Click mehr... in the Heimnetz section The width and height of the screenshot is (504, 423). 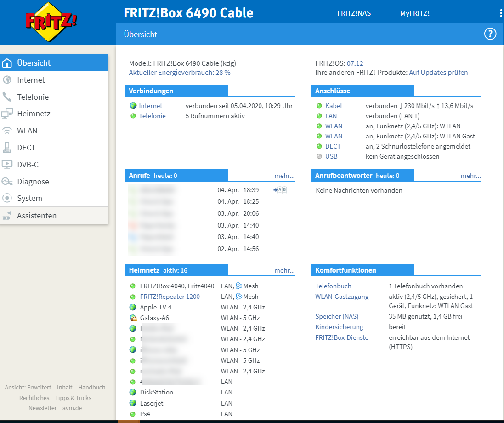coord(284,270)
